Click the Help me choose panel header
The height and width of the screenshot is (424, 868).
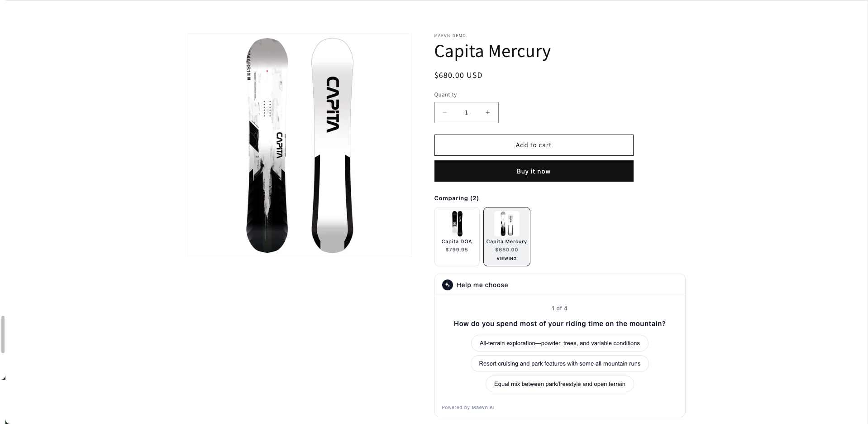[x=559, y=285]
